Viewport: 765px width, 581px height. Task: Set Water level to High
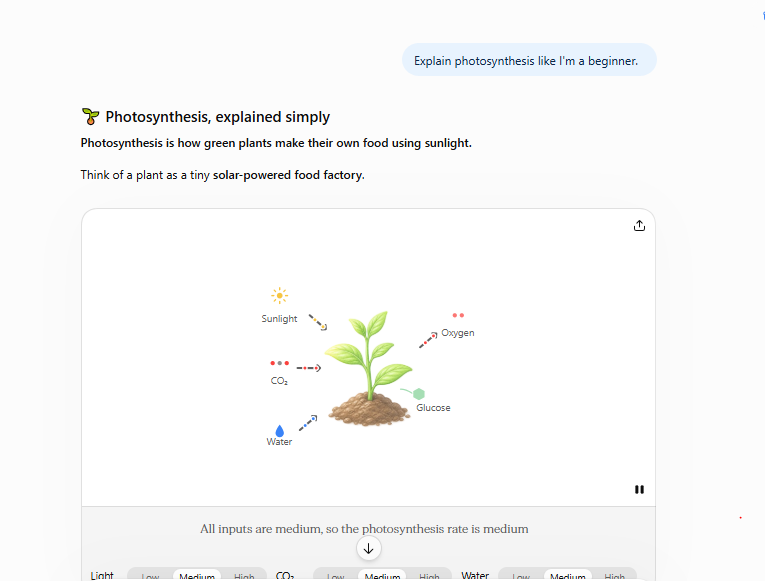click(615, 577)
